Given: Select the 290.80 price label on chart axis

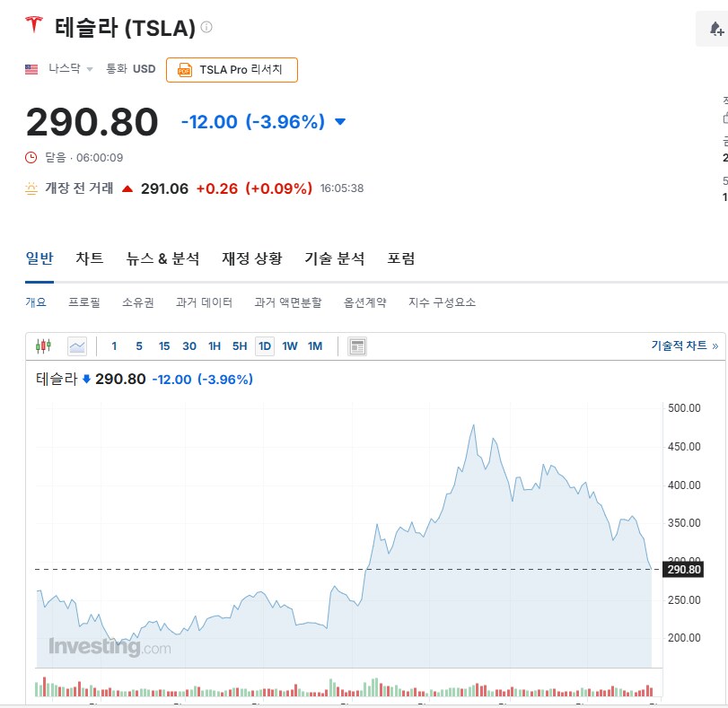Looking at the screenshot, I should [683, 569].
